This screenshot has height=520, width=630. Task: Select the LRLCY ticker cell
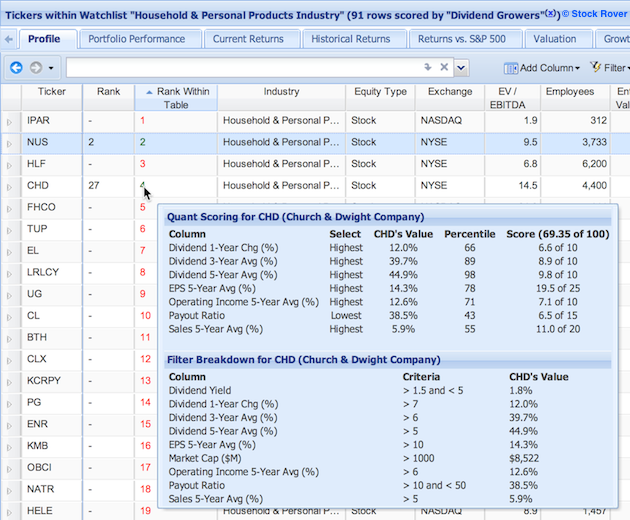52,272
